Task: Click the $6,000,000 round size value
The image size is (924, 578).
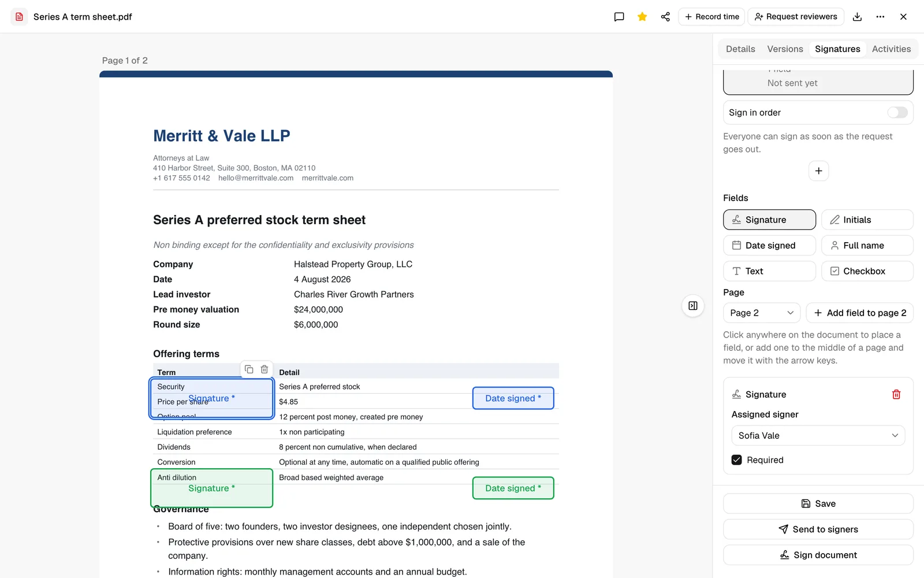Action: click(316, 325)
